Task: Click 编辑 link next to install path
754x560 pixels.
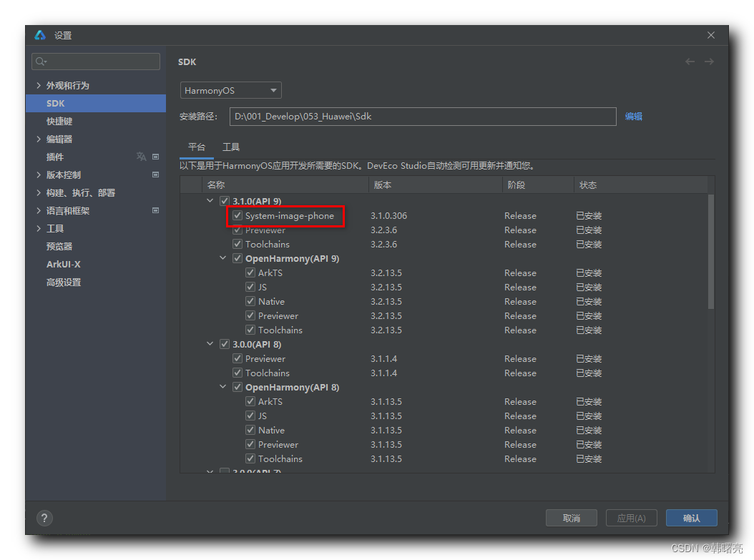Action: pyautogui.click(x=634, y=117)
